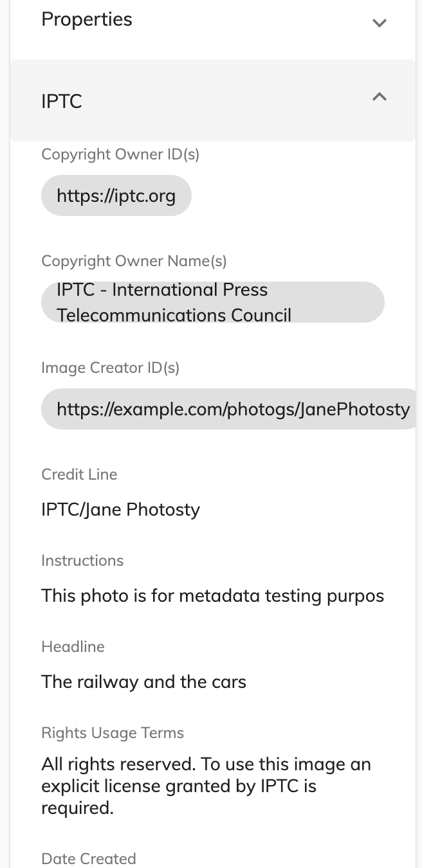This screenshot has width=422, height=868.
Task: Click the Copyright Owner Name(s) label
Action: tap(134, 260)
